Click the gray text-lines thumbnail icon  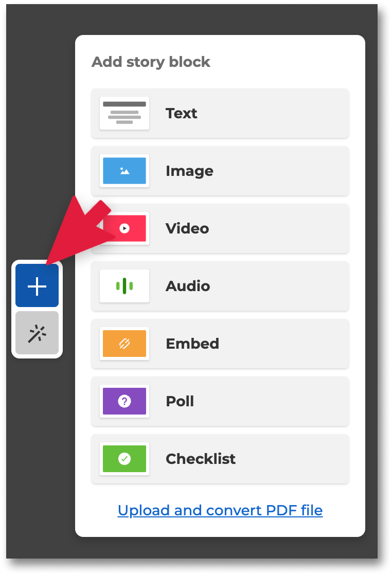point(124,113)
